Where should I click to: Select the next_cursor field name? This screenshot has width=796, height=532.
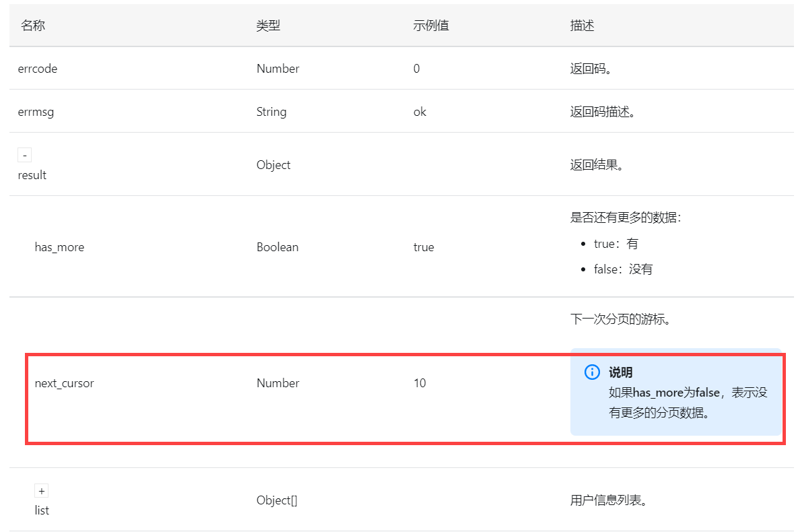(65, 383)
